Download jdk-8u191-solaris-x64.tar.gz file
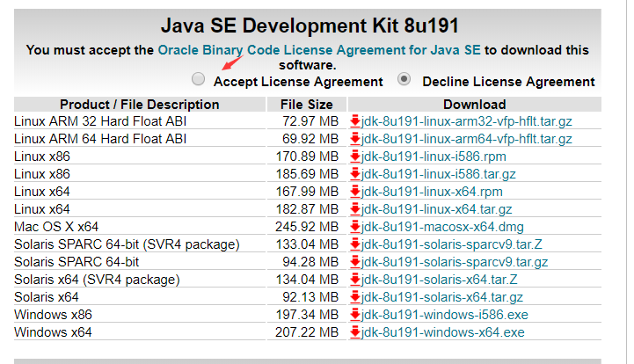 point(442,297)
